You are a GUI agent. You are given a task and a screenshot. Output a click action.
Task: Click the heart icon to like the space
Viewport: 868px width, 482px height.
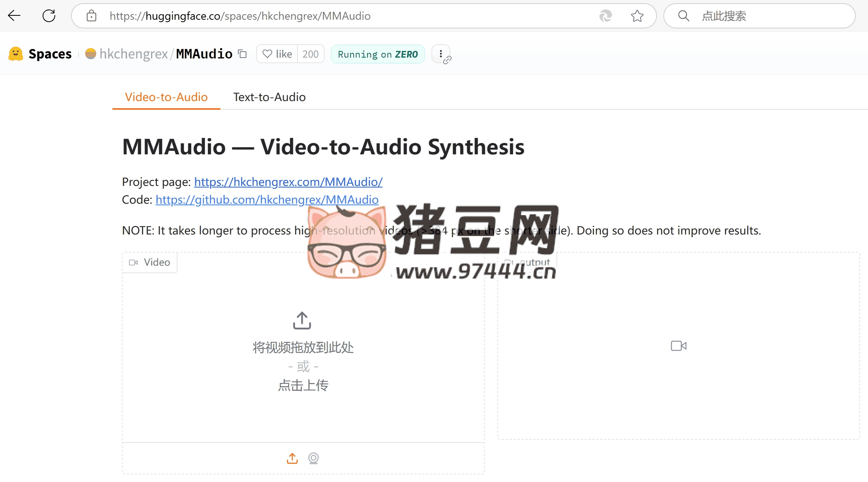click(x=267, y=54)
